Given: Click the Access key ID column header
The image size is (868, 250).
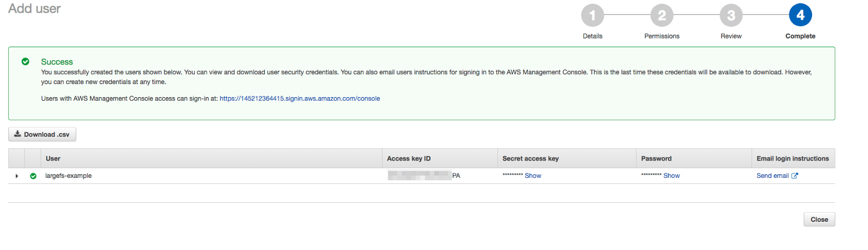Looking at the screenshot, I should click(409, 159).
